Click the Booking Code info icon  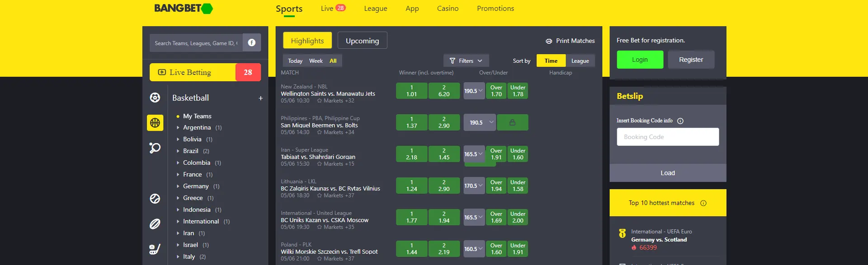coord(680,121)
